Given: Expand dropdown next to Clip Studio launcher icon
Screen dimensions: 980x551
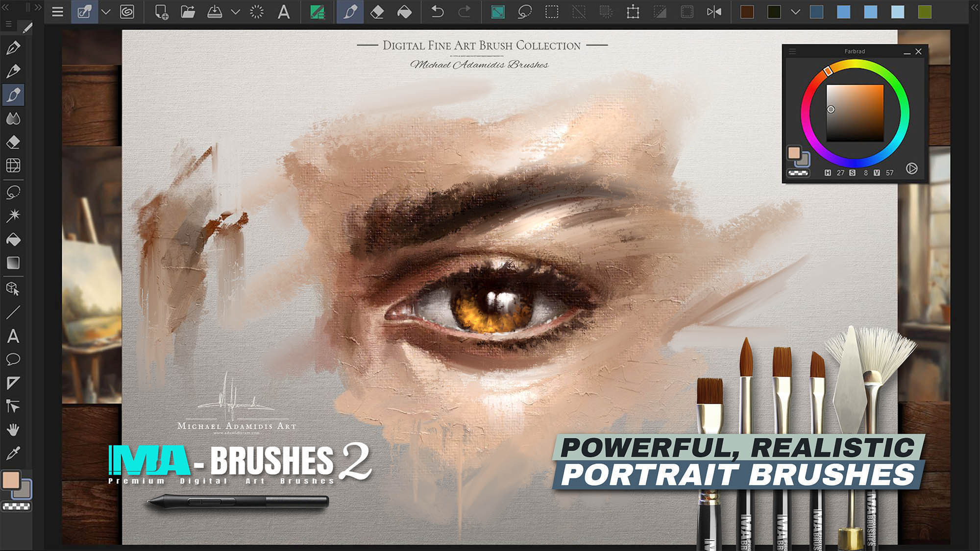Looking at the screenshot, I should 106,12.
